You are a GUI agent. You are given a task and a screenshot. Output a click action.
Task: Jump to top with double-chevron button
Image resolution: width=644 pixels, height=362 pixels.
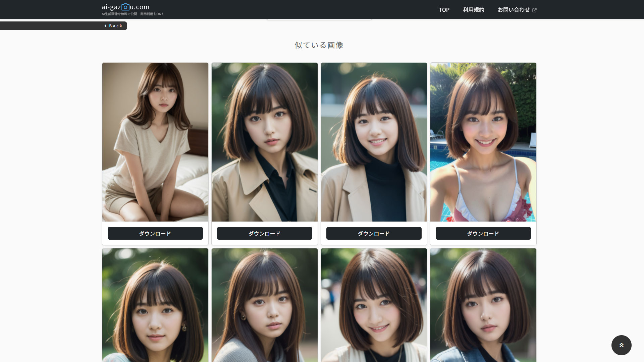coord(621,345)
